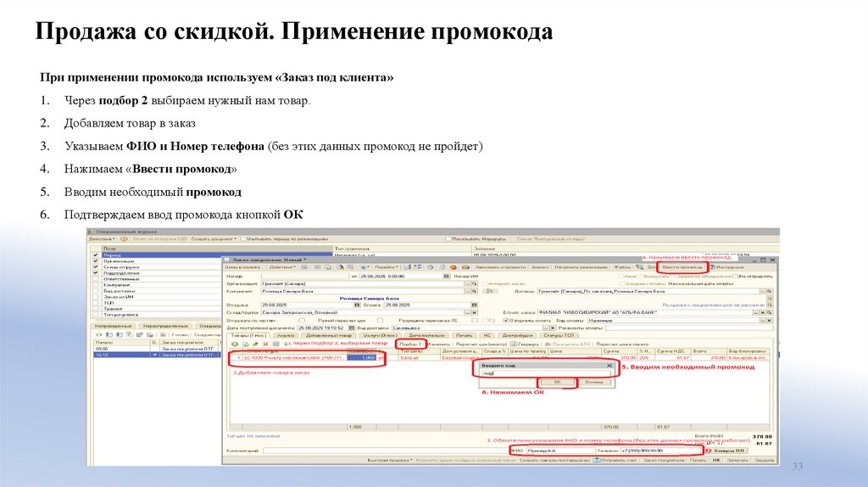Open 'Инструкция' in the order toolbar
Screen dimensions: 868x487
click(x=726, y=267)
